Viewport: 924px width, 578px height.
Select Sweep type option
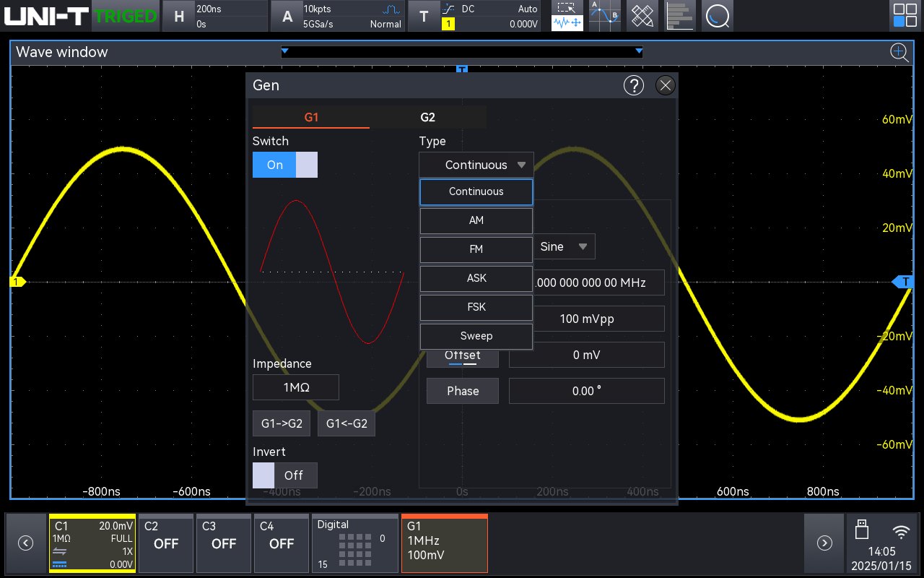pos(476,336)
